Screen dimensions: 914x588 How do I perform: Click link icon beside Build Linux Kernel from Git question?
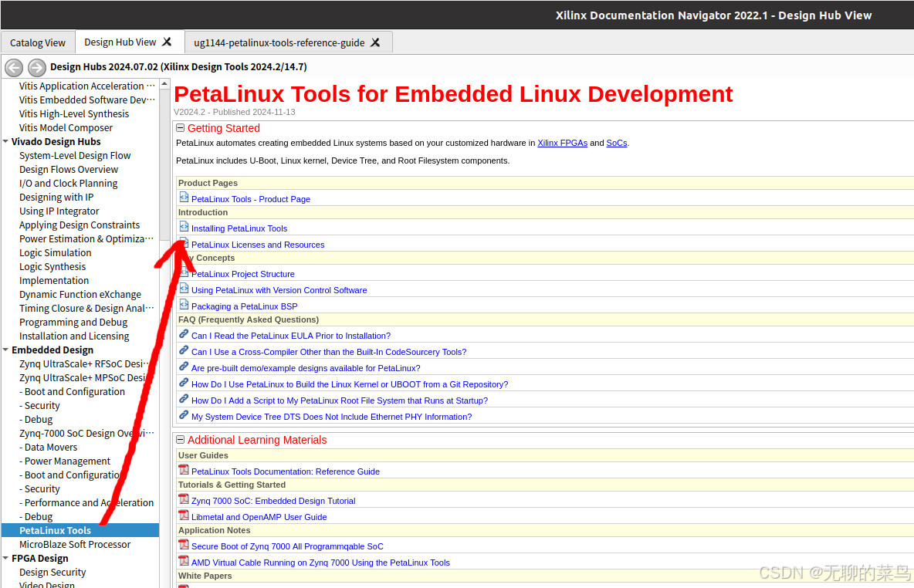[x=184, y=383]
